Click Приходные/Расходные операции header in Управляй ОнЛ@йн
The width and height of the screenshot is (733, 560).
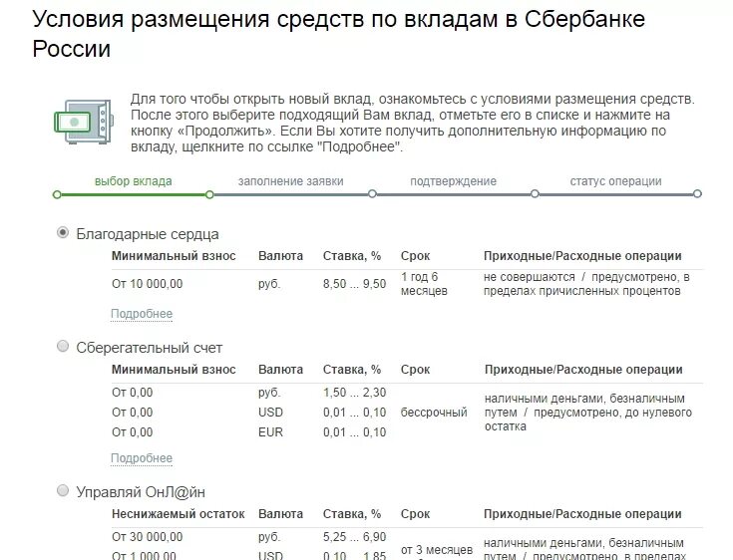tap(582, 514)
